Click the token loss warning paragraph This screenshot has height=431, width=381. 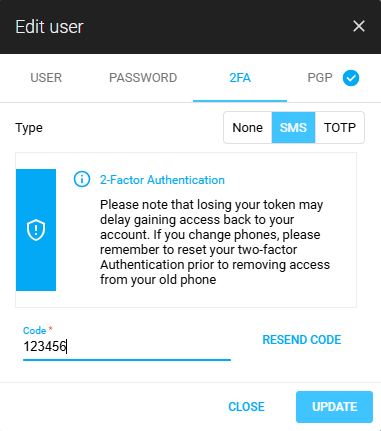[x=215, y=242]
